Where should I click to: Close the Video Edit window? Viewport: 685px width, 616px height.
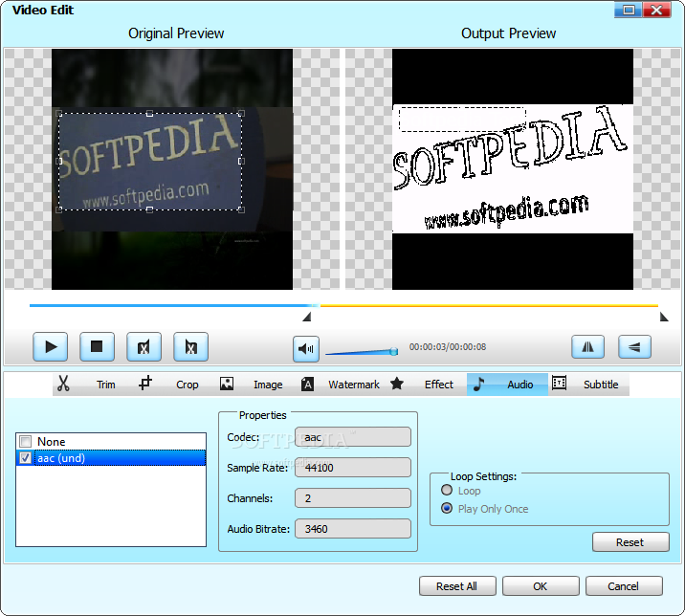click(656, 10)
